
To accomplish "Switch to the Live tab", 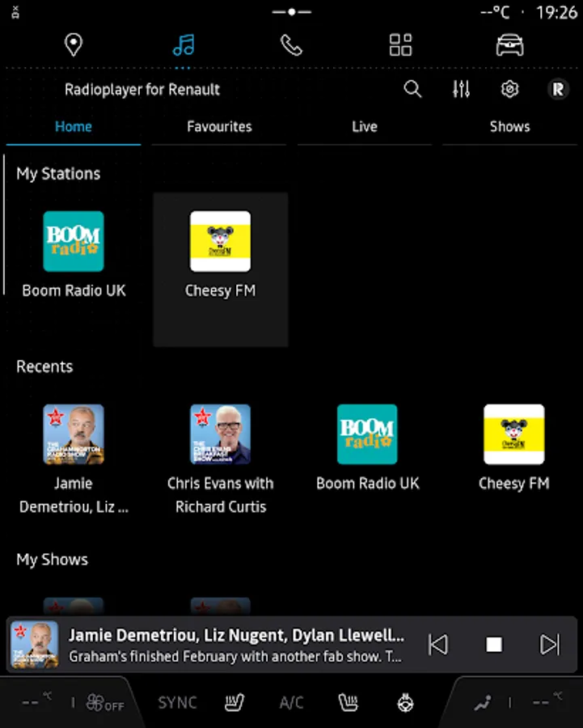I will pos(365,127).
